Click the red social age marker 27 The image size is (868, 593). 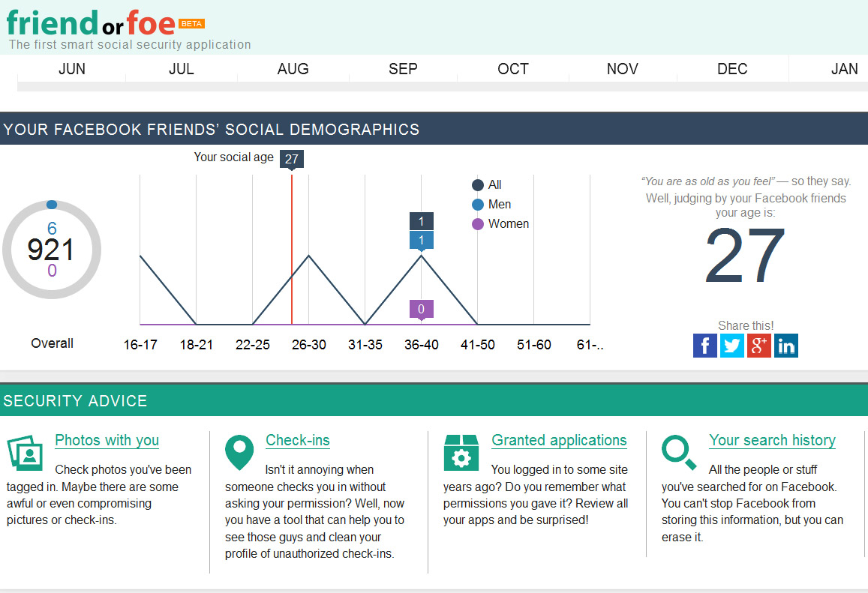pos(292,159)
